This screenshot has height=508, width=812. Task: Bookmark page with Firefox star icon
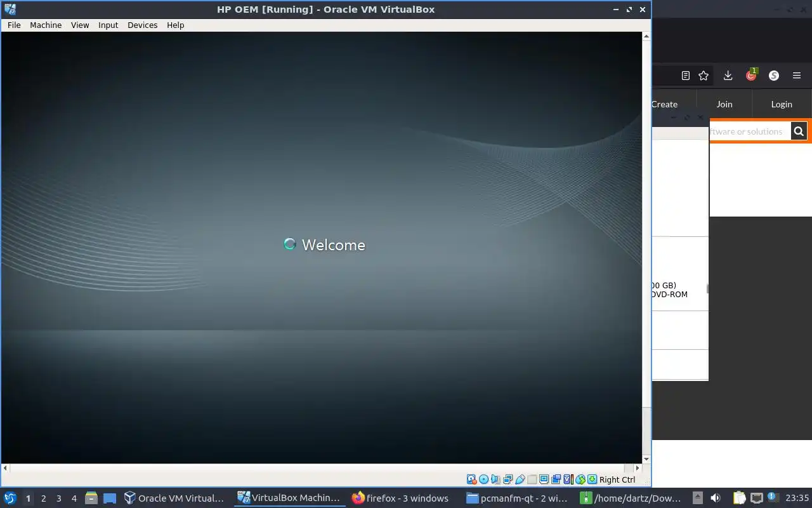704,76
